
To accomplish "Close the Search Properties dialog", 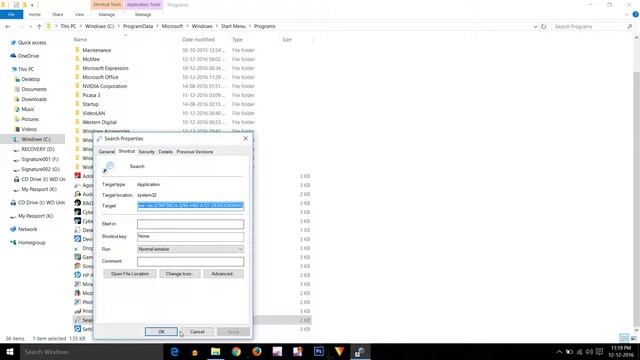I will [245, 139].
